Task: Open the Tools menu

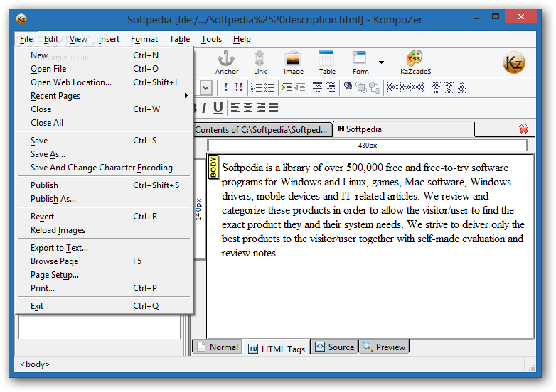Action: (x=211, y=39)
